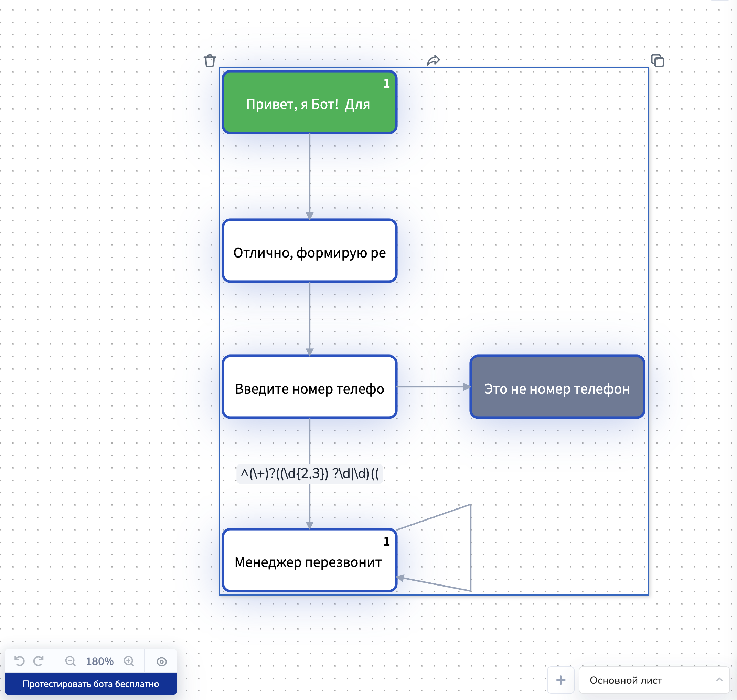737x700 pixels.
Task: Click the duplicate copy icon
Action: tap(658, 61)
